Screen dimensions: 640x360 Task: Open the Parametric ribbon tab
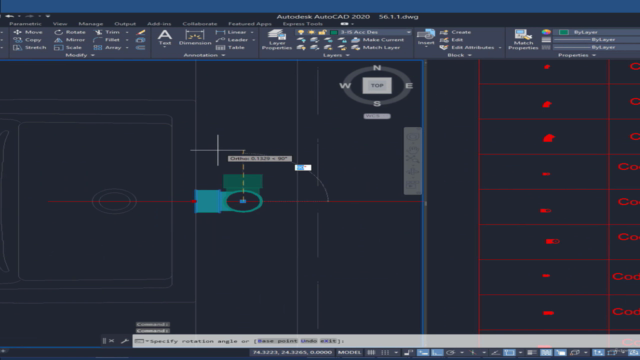click(25, 24)
